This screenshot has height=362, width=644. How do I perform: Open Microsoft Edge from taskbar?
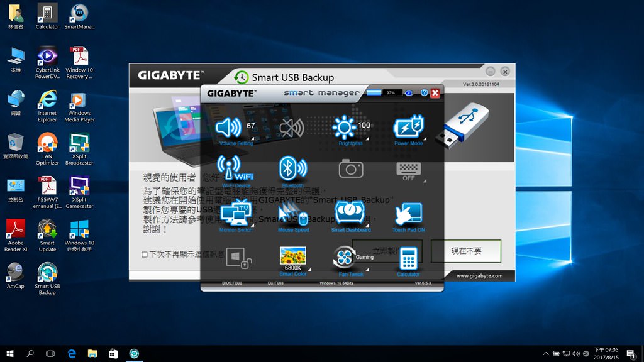tap(72, 353)
